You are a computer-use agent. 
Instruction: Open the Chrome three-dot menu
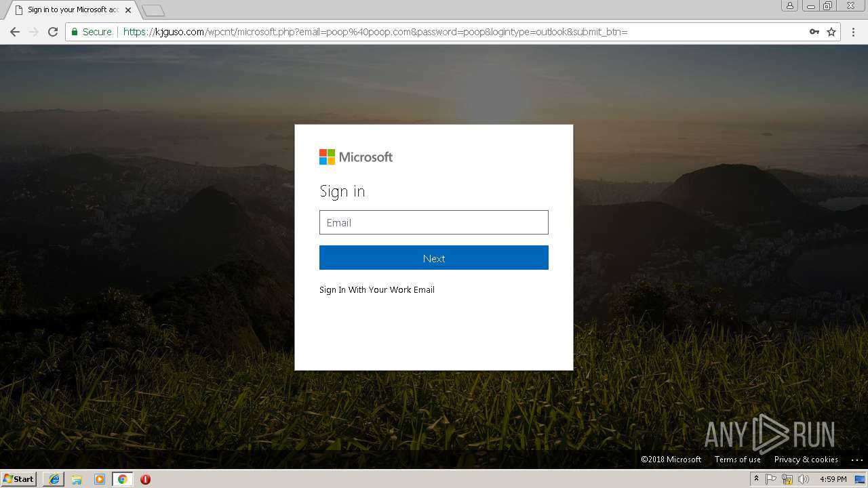(x=853, y=32)
